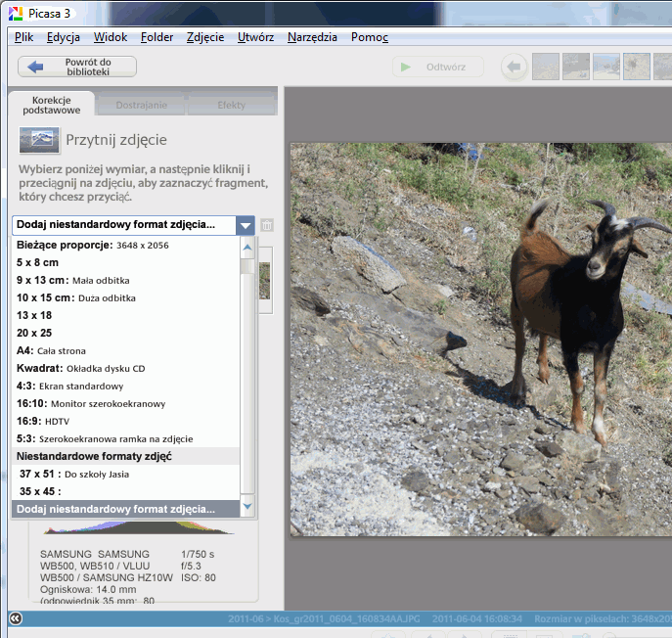Open the Narzędzia menu
The height and width of the screenshot is (638, 672).
[x=312, y=37]
